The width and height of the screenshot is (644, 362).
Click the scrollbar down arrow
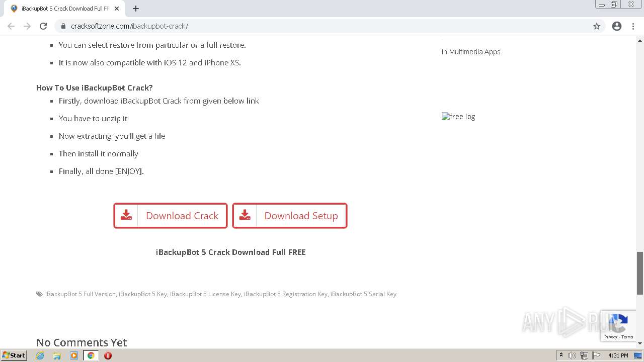click(x=640, y=343)
